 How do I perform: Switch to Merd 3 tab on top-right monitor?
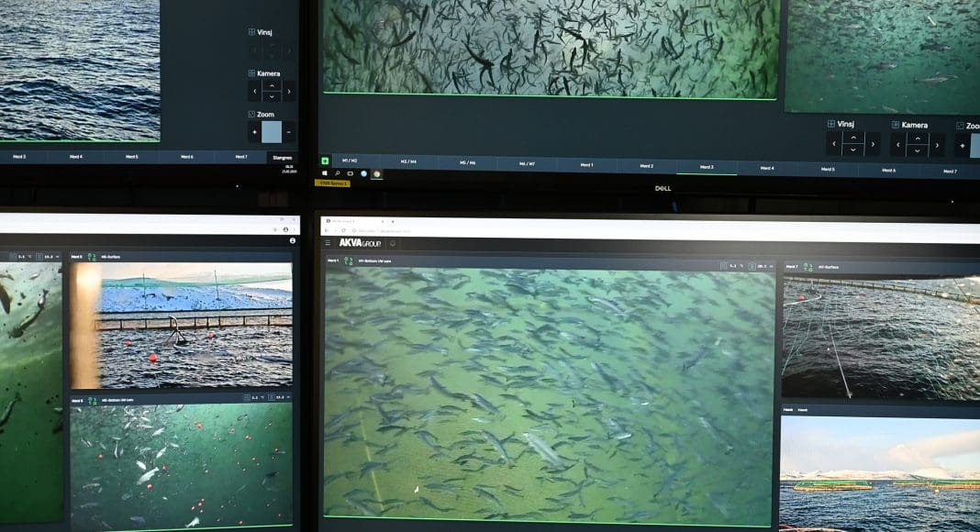tap(707, 167)
